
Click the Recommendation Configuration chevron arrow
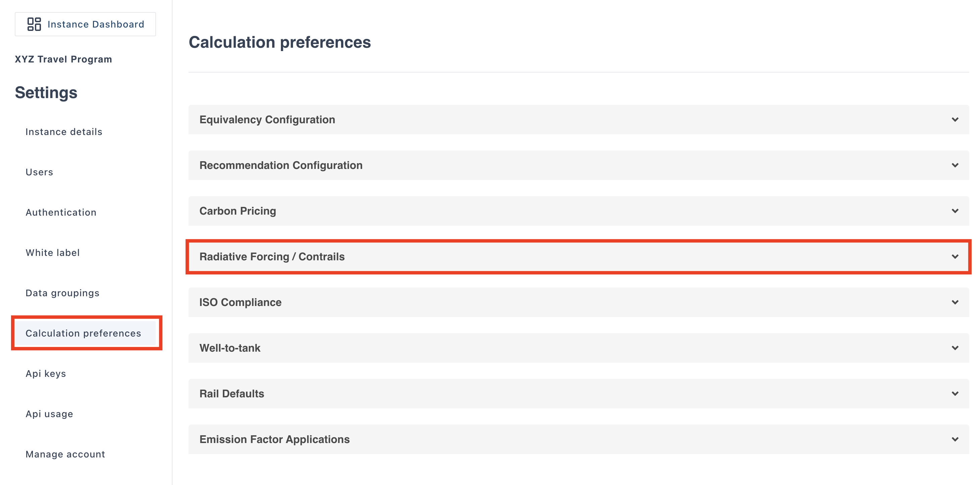pos(954,165)
